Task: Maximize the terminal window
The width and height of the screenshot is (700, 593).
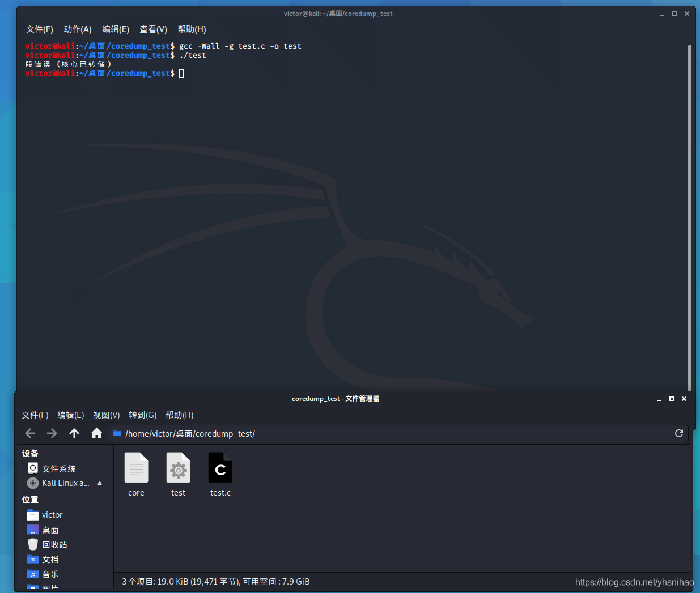Action: point(674,14)
